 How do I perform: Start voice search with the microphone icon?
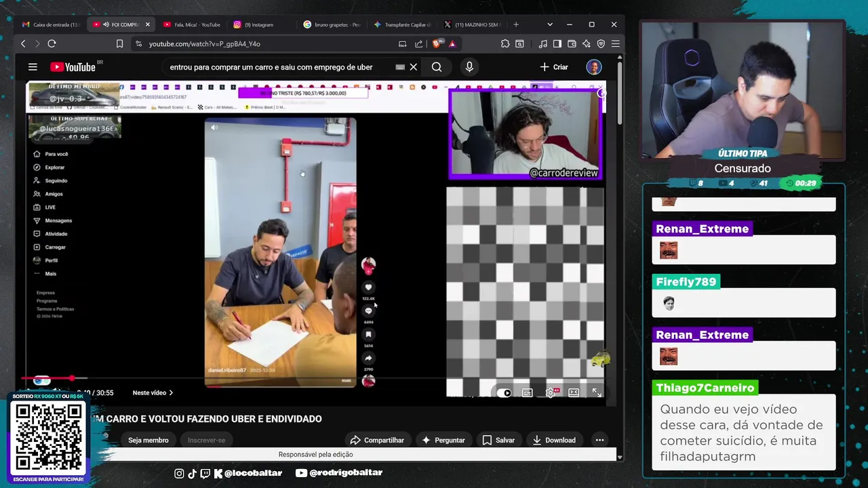tap(469, 67)
